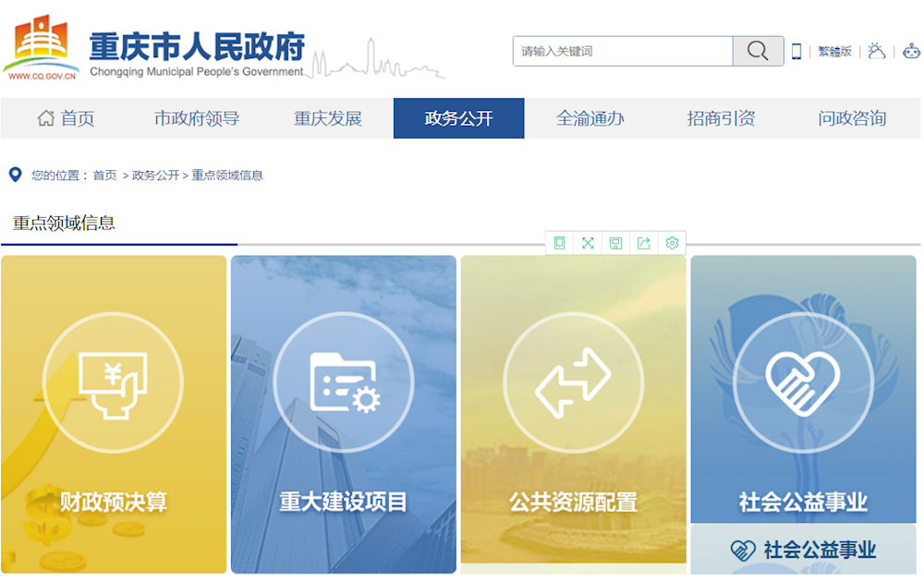924x582 pixels.
Task: Switch to 繁體版 traditional Chinese
Action: [x=834, y=52]
